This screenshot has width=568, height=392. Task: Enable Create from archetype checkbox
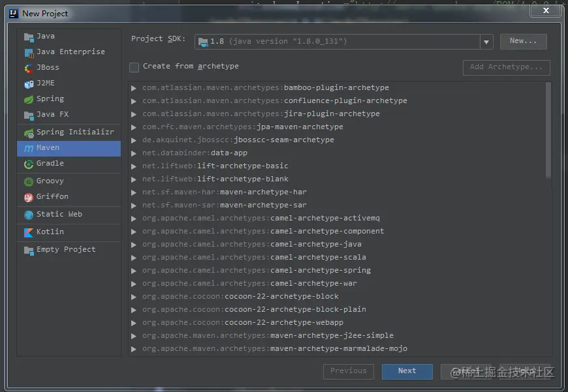134,67
